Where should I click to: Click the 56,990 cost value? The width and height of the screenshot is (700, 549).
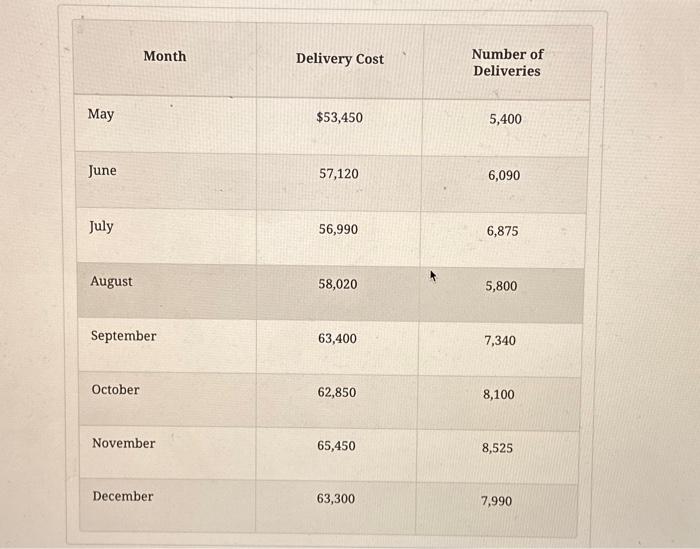click(338, 230)
